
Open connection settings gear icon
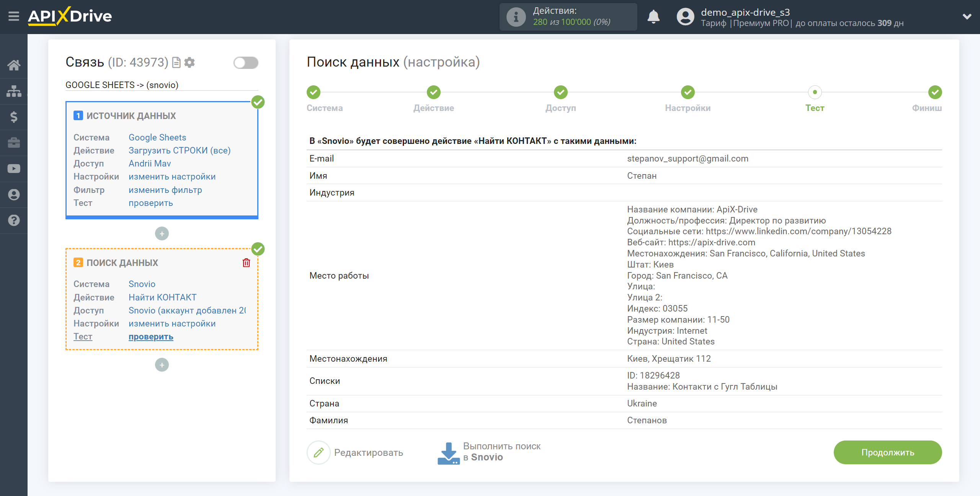[189, 62]
